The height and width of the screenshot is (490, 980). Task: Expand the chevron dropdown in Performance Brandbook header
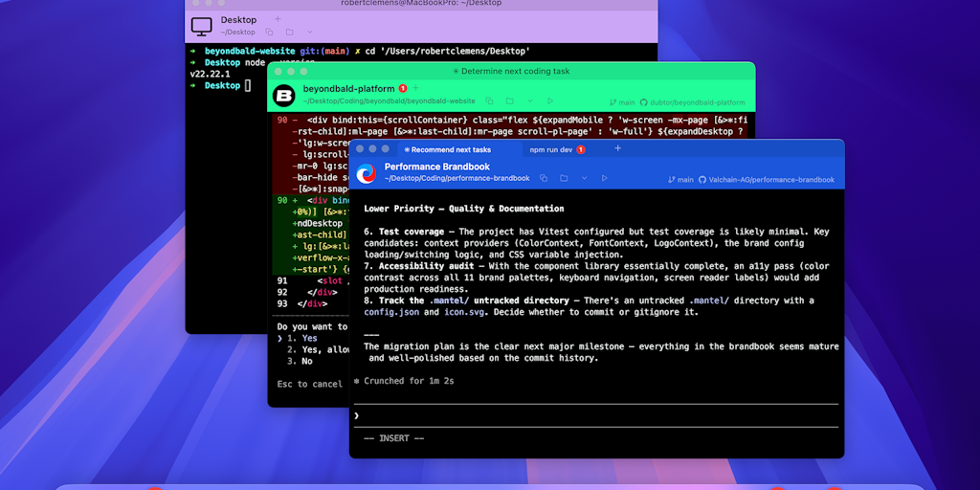[585, 178]
